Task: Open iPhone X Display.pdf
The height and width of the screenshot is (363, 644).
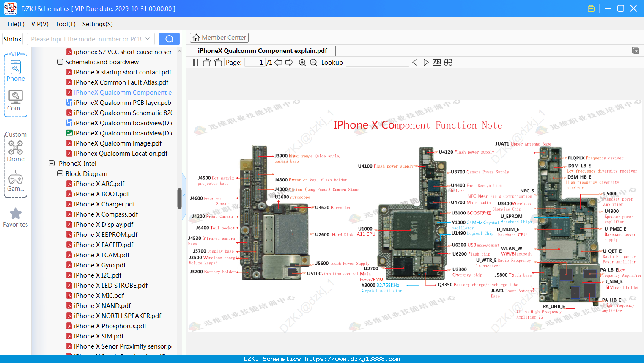Action: click(104, 225)
